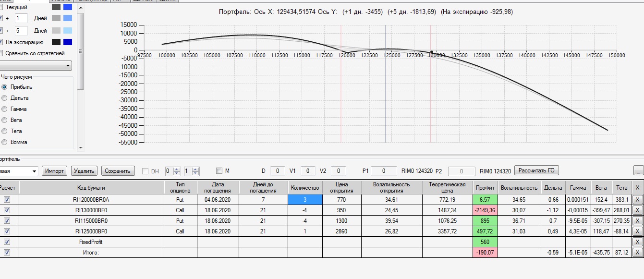Image resolution: width=644 pixels, height=279 pixels.
Task: Select the Прибыль radio button
Action: pos(5,87)
